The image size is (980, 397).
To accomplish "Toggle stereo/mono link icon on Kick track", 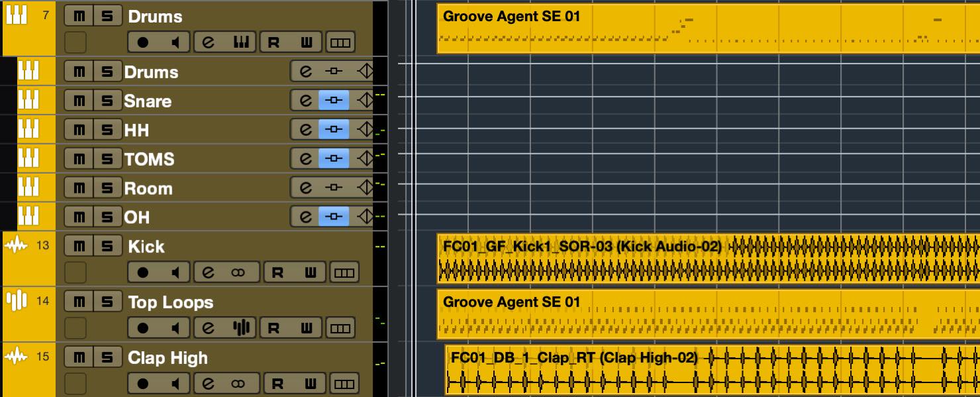I will 239,272.
